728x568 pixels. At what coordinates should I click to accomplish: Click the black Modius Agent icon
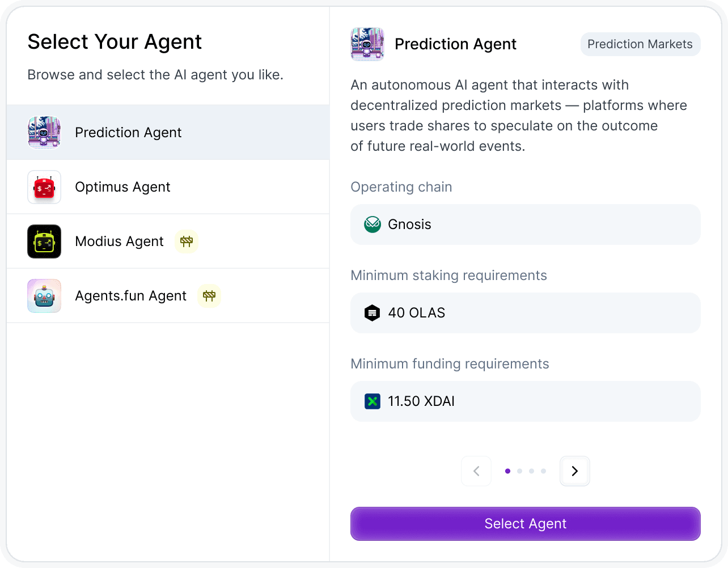coord(44,241)
